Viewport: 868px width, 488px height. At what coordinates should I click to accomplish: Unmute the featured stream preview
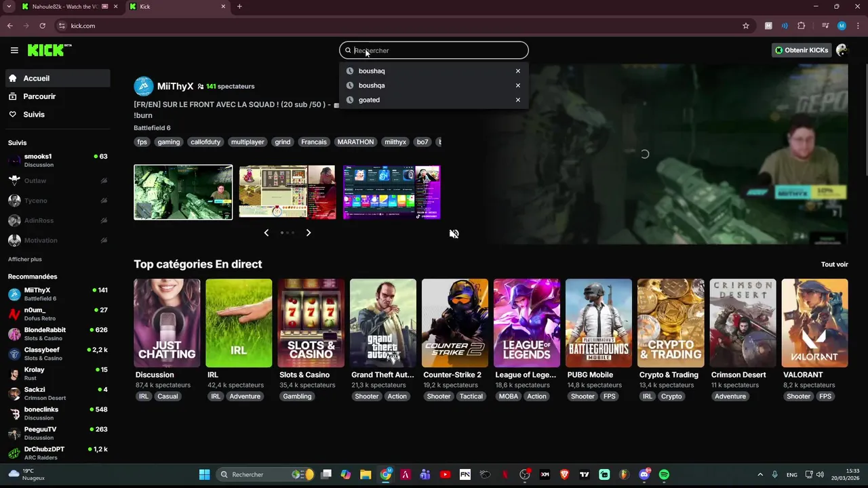454,234
